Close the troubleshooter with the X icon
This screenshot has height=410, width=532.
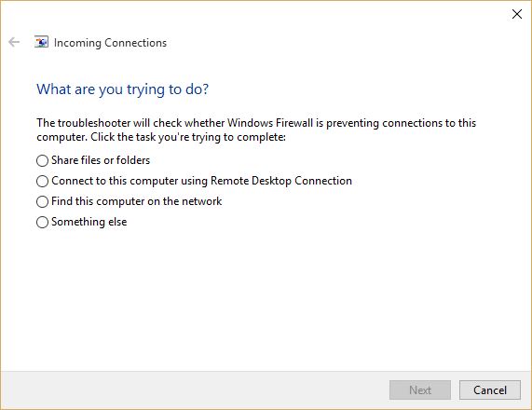click(517, 14)
